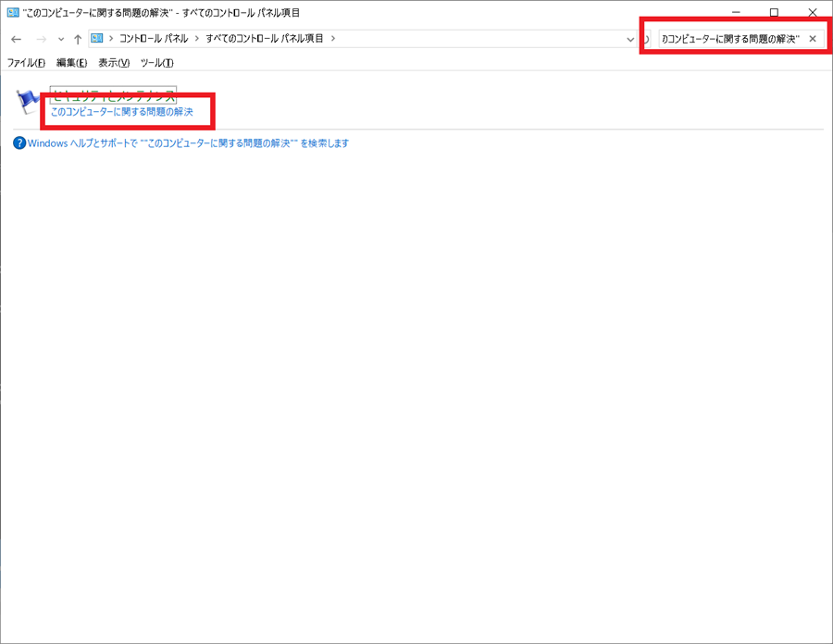
Task: Click the Control Panel icon in the address bar
Action: (x=98, y=39)
